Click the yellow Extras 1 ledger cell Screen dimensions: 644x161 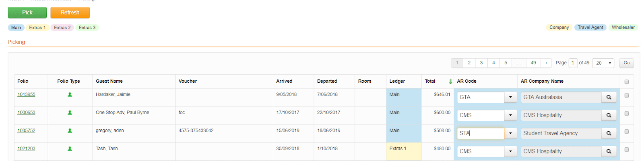404,151
